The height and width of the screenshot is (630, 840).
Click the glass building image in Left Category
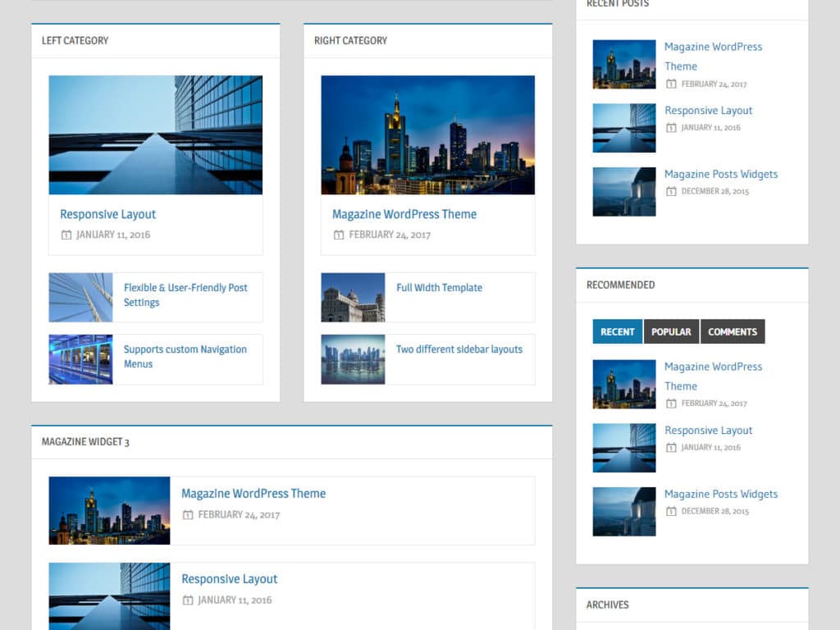tap(155, 135)
